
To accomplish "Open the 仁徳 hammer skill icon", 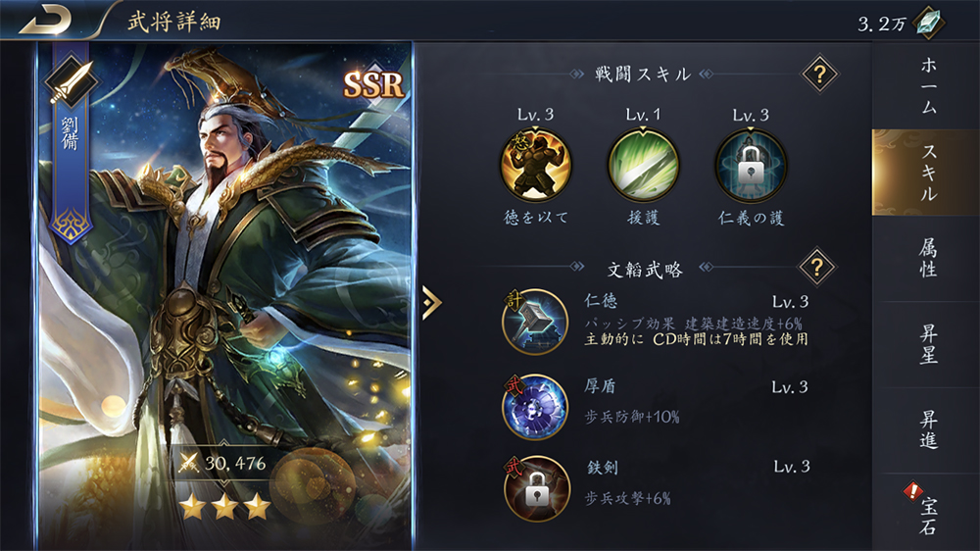I will 535,323.
